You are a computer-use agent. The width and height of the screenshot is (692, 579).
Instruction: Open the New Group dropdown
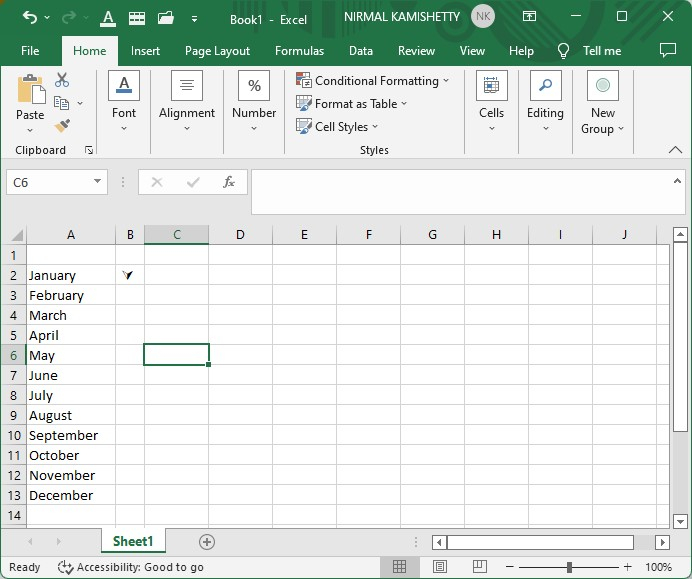pyautogui.click(x=602, y=102)
